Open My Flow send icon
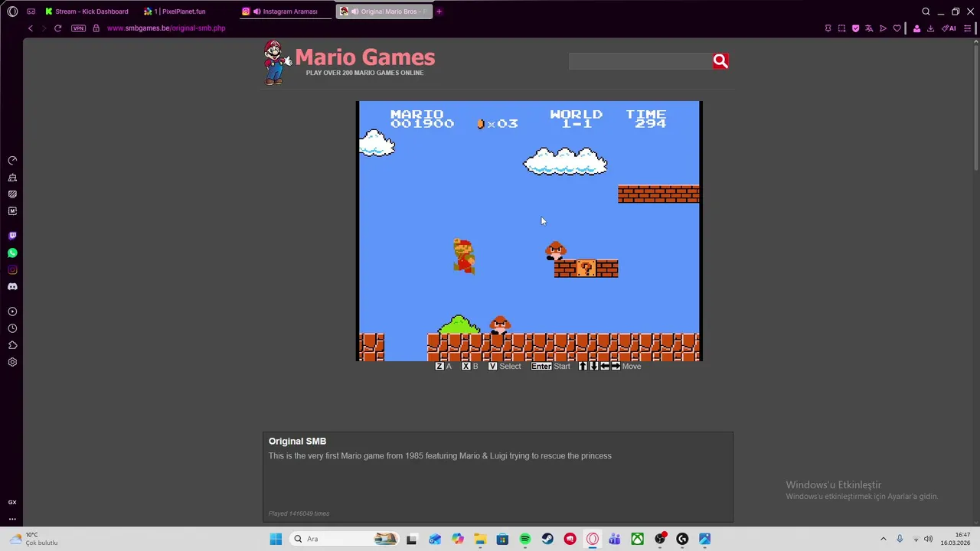Image resolution: width=980 pixels, height=551 pixels. point(883,28)
